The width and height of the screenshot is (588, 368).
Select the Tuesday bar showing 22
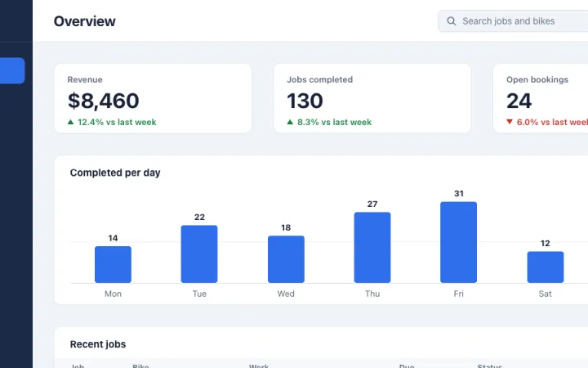tap(199, 254)
